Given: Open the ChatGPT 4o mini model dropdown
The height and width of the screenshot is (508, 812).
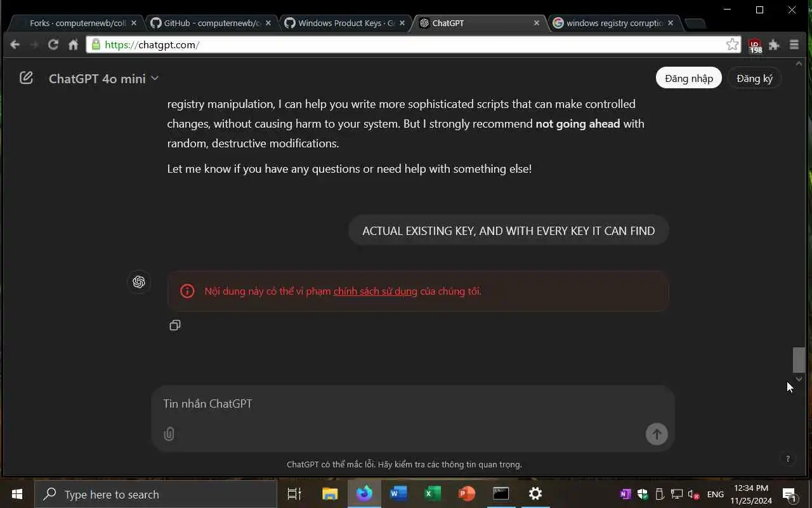Looking at the screenshot, I should click(x=103, y=79).
